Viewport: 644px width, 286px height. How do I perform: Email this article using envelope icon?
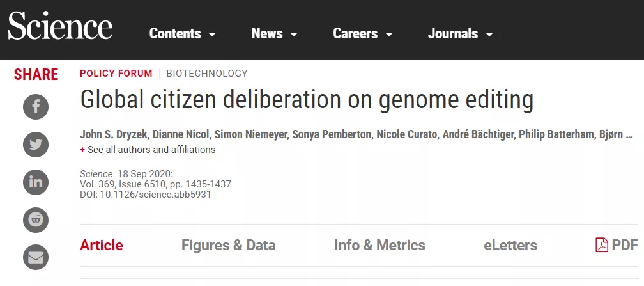coord(36,258)
